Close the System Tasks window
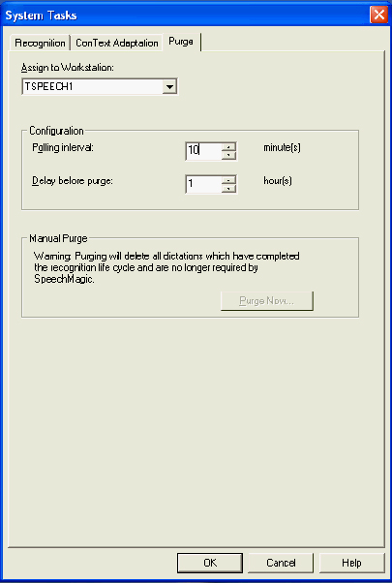 (378, 15)
